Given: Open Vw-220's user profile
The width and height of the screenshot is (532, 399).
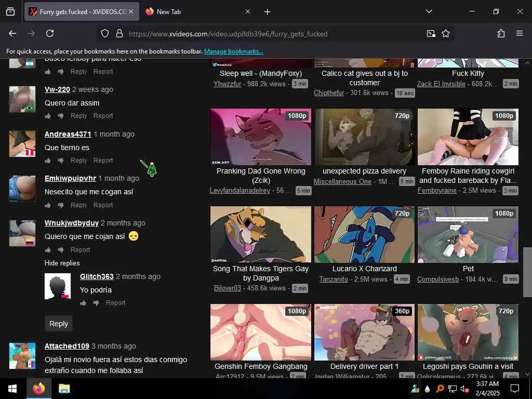Looking at the screenshot, I should coord(57,89).
